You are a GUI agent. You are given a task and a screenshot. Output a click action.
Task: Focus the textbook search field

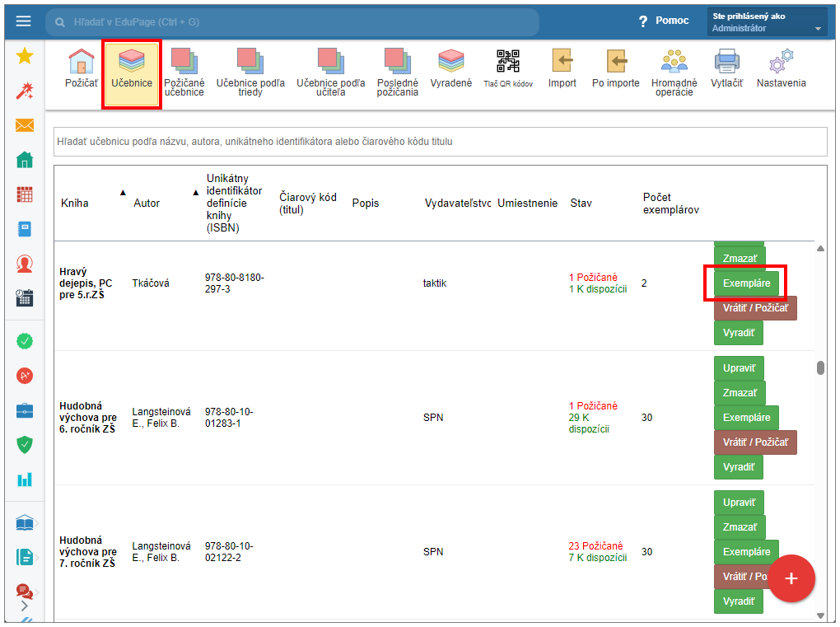click(440, 142)
